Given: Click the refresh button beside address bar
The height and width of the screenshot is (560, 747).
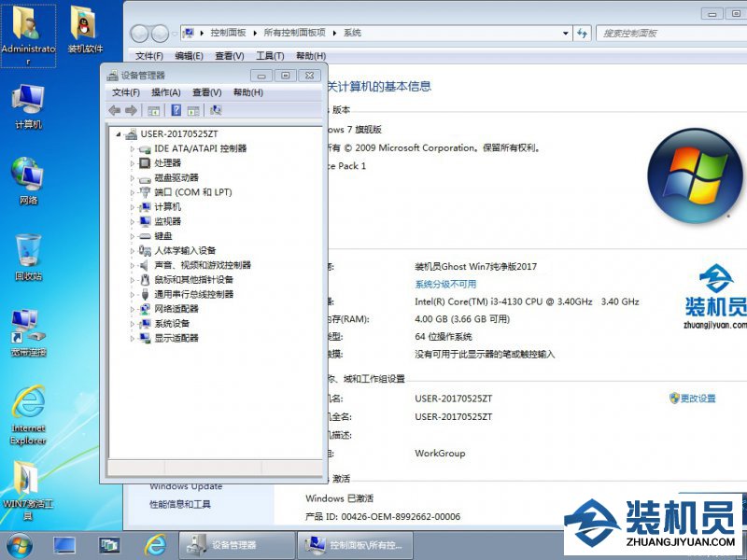Looking at the screenshot, I should click(x=582, y=34).
